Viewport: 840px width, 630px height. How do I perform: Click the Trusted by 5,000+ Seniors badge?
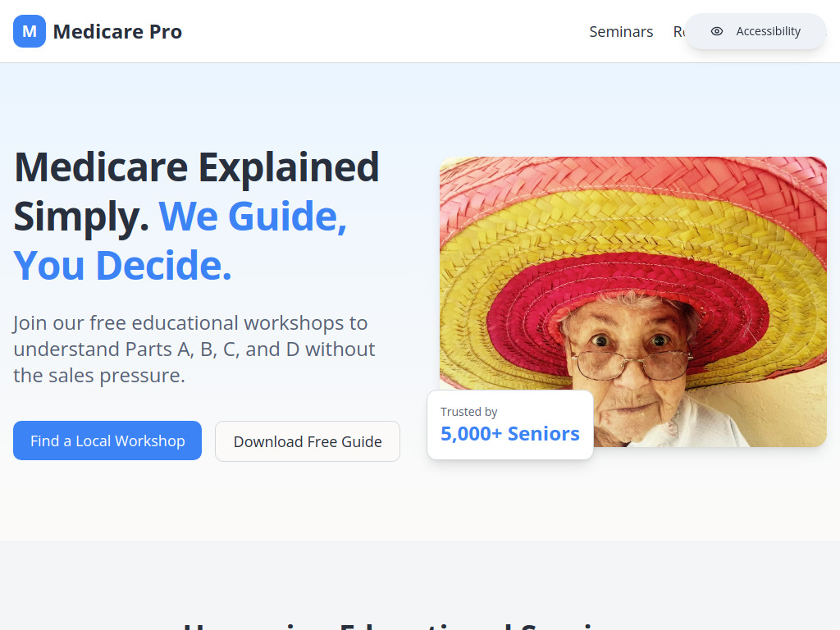[x=509, y=425]
